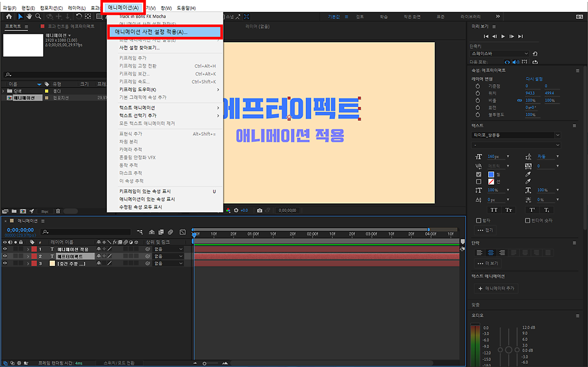The image size is (588, 367).
Task: Uncheck the fill (칠) checkbox
Action: (479, 174)
